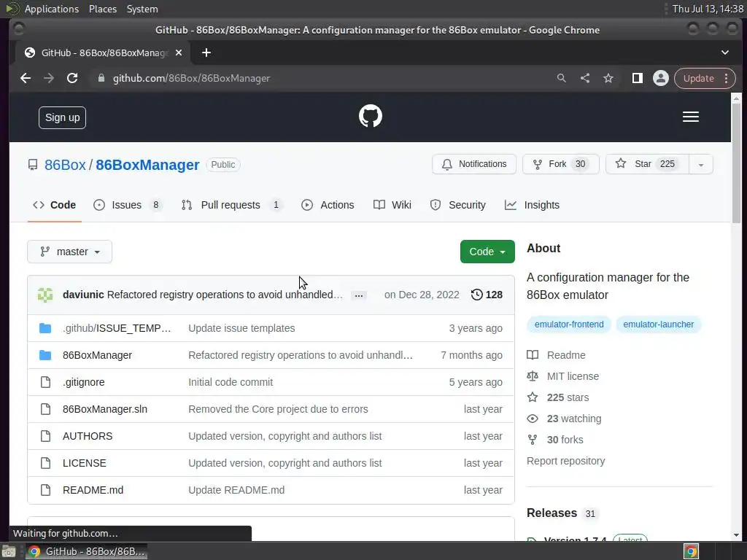This screenshot has width=747, height=560.
Task: Click the README.md file icon
Action: 45,490
